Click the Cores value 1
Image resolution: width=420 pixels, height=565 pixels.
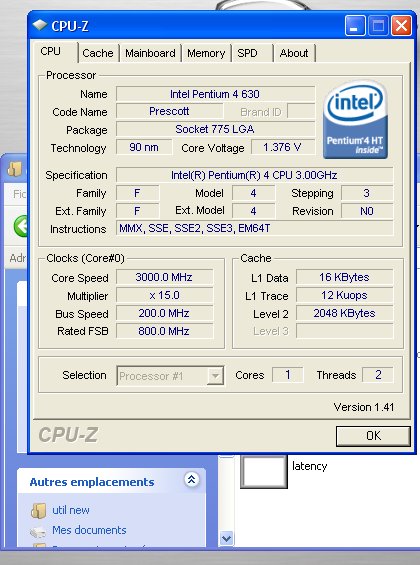pyautogui.click(x=288, y=375)
